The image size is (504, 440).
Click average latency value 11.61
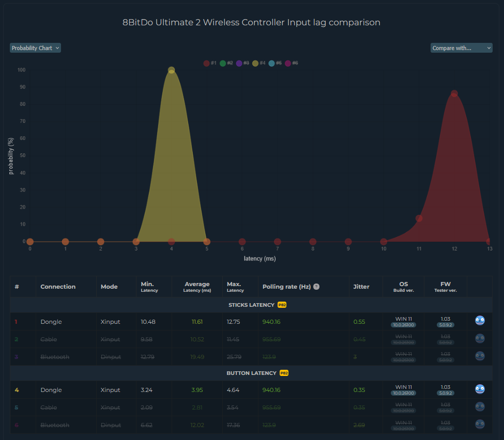pos(197,322)
